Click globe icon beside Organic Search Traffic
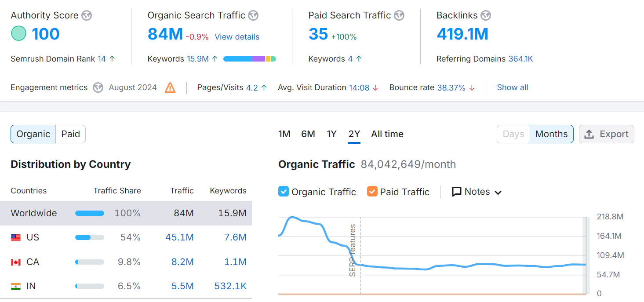The image size is (644, 302). click(x=253, y=15)
